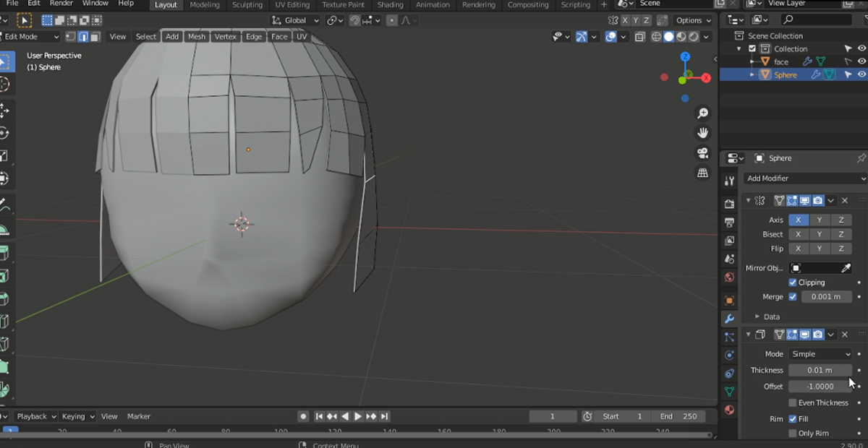Image resolution: width=868 pixels, height=448 pixels.
Task: Collapse the Solidify modifier panel
Action: click(x=748, y=335)
